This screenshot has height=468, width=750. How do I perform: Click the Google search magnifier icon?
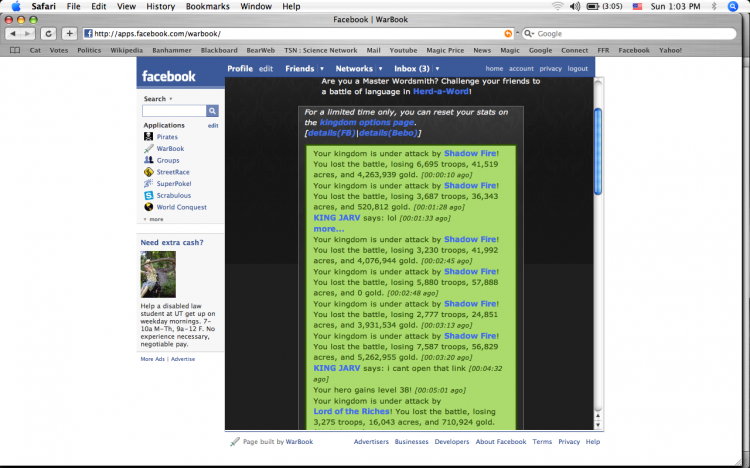tap(529, 33)
